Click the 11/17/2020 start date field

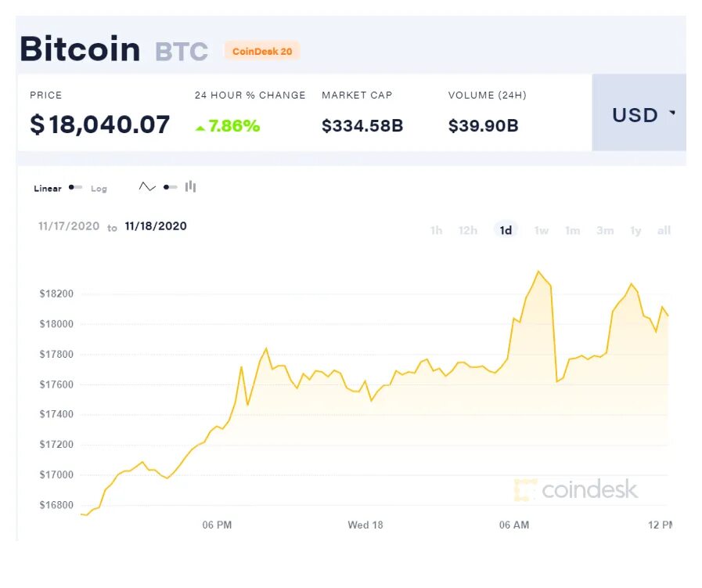69,226
